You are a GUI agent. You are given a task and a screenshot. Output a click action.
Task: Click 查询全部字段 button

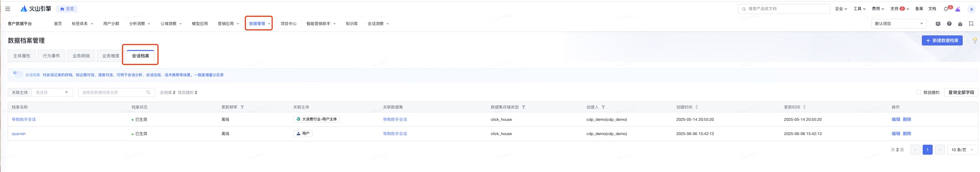961,92
